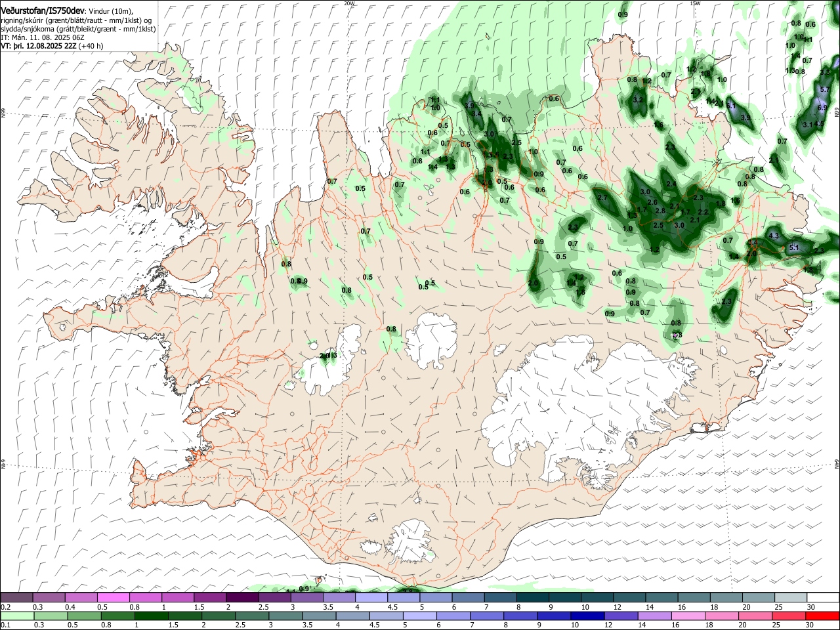
Task: Pick the 25 red swatch, lower legend row
Action: (789, 616)
